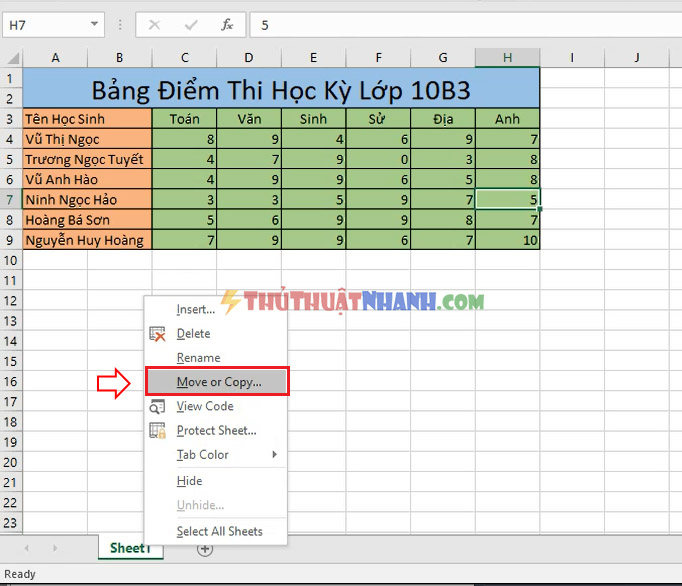This screenshot has width=682, height=586.
Task: Select column H header
Action: (507, 57)
